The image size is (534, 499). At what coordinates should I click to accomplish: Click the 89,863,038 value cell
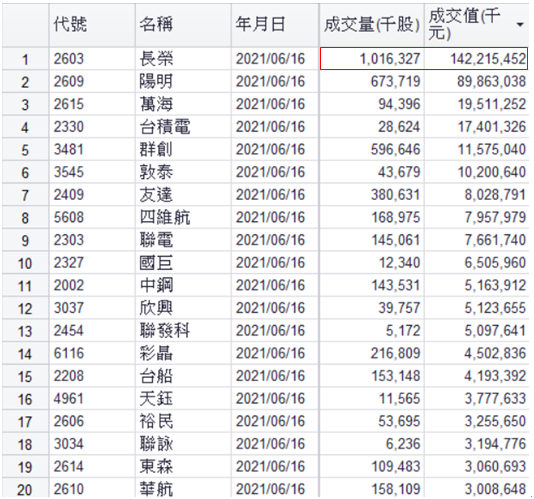click(476, 81)
